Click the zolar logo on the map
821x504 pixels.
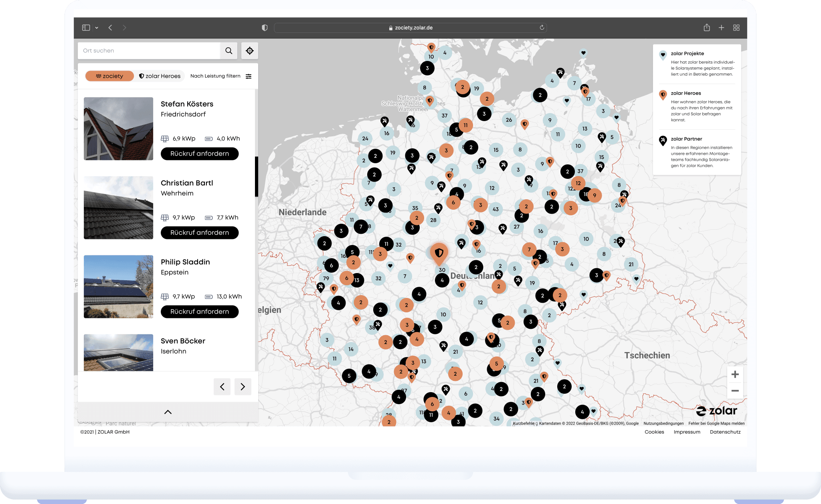pyautogui.click(x=716, y=411)
